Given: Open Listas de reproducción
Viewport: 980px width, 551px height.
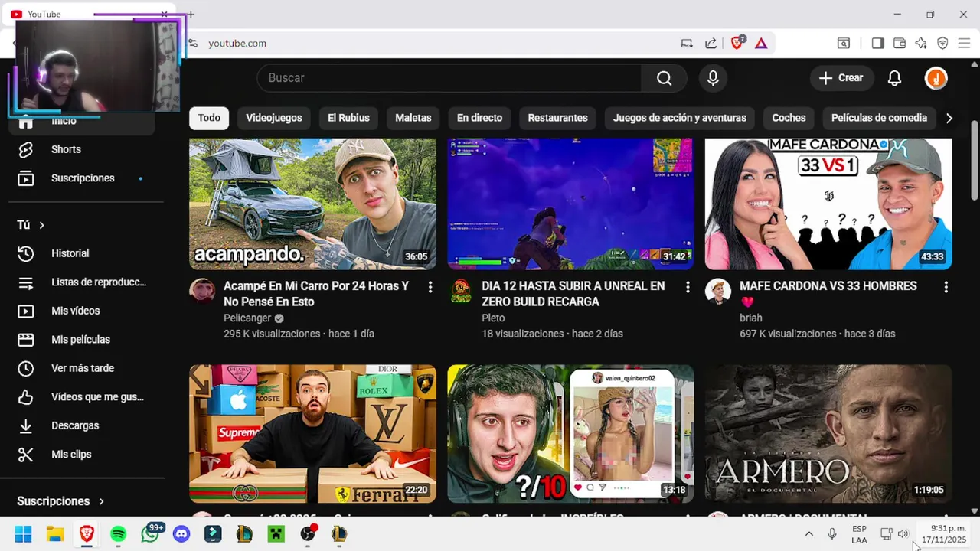Looking at the screenshot, I should 82,282.
